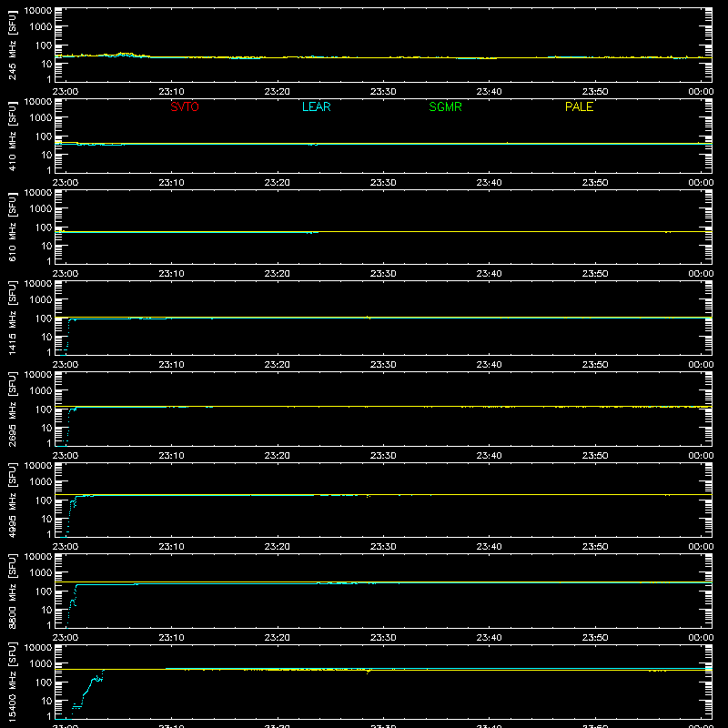This screenshot has height=728, width=728.
Task: Click the cyan LEAR legend label
Action: click(316, 106)
